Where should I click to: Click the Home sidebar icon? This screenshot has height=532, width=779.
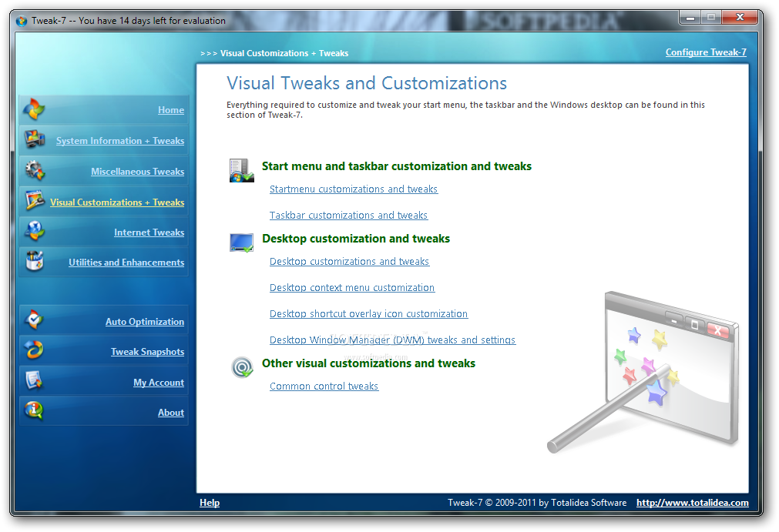pos(34,109)
